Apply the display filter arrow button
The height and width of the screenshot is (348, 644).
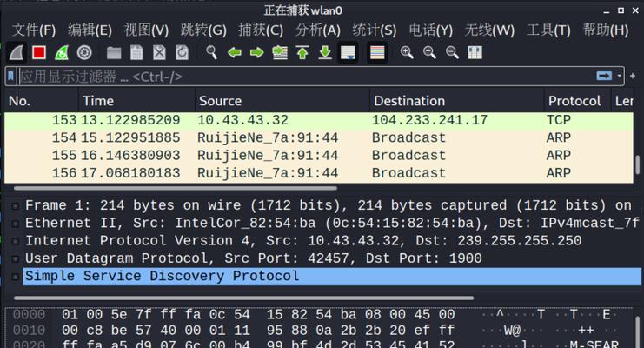[604, 76]
